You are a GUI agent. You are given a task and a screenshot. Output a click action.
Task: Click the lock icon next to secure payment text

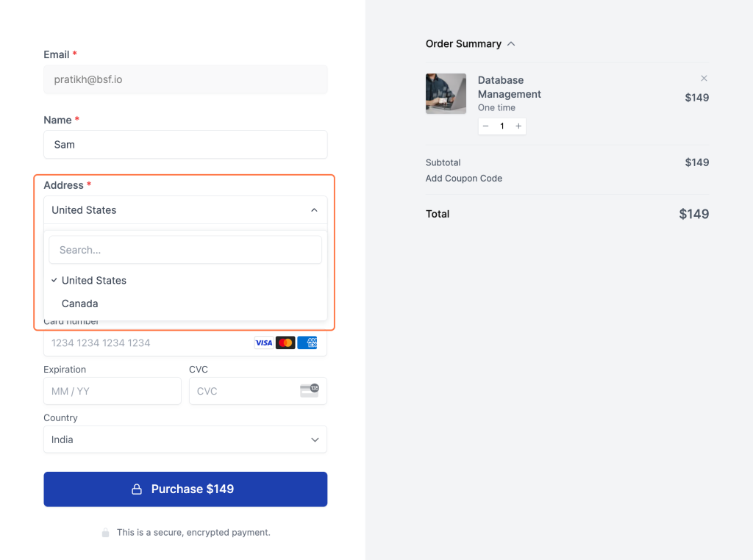pos(104,532)
